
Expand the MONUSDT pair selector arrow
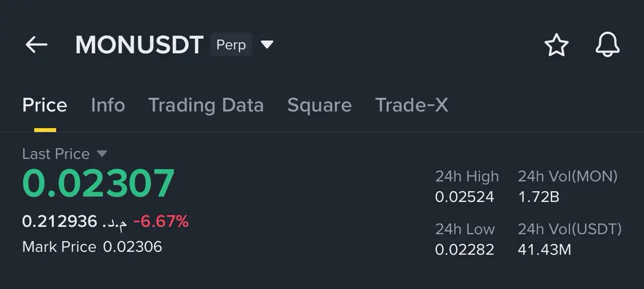click(267, 45)
